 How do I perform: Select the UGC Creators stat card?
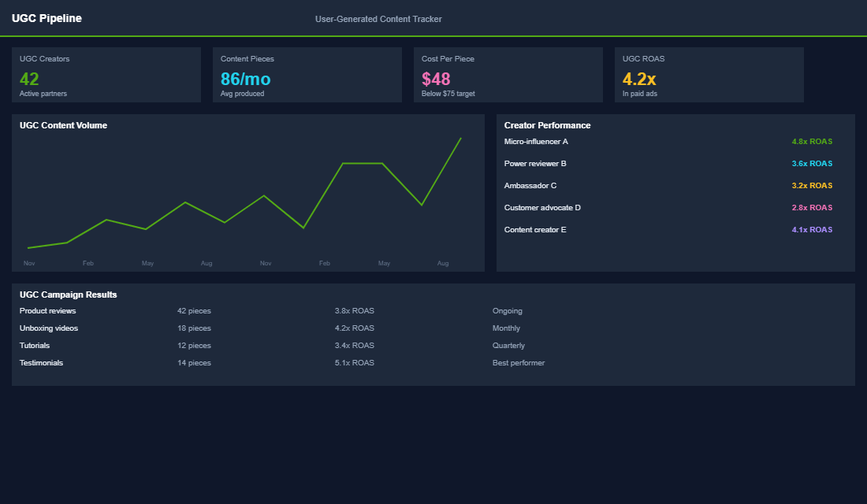tap(106, 75)
